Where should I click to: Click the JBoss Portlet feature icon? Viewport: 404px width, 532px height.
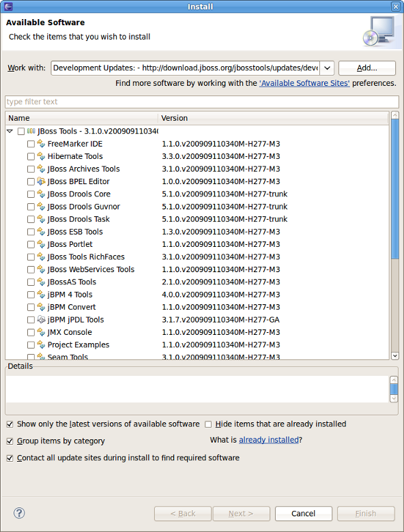pyautogui.click(x=41, y=244)
